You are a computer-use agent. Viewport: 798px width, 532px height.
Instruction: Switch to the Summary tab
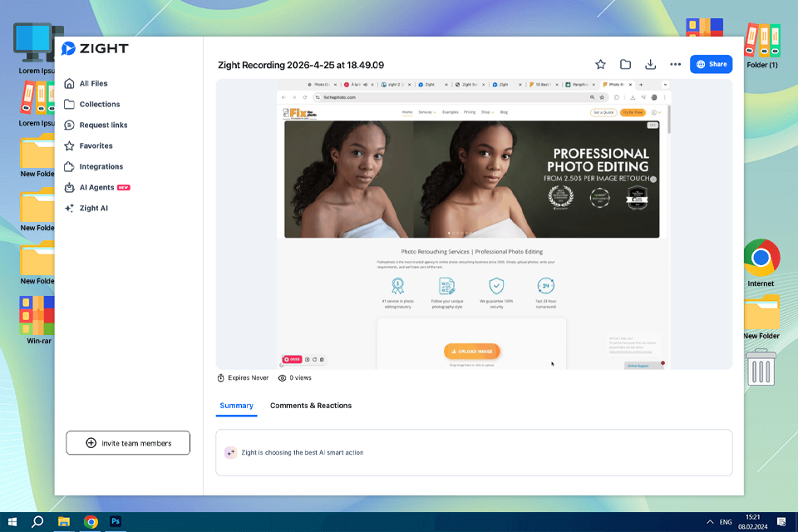point(236,406)
